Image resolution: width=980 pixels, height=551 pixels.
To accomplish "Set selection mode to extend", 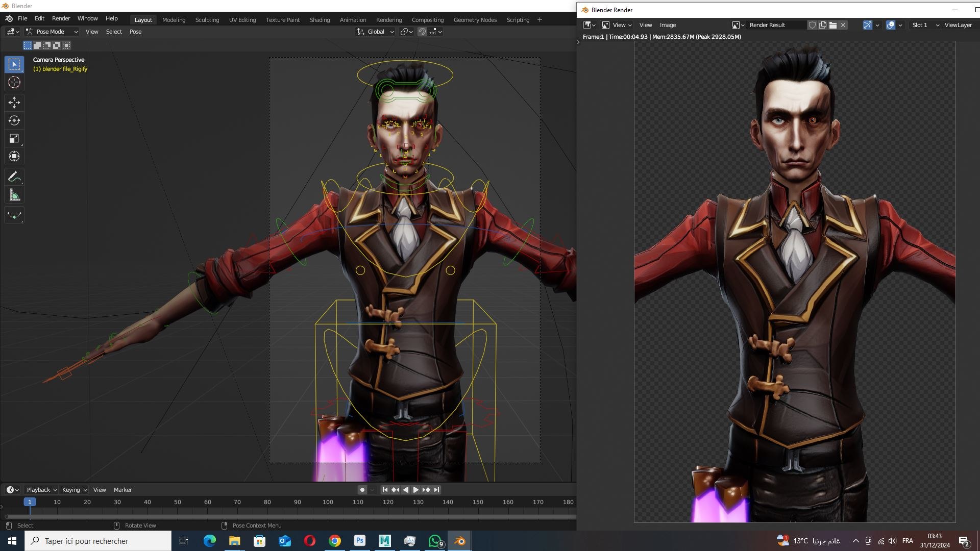I will coord(37,45).
